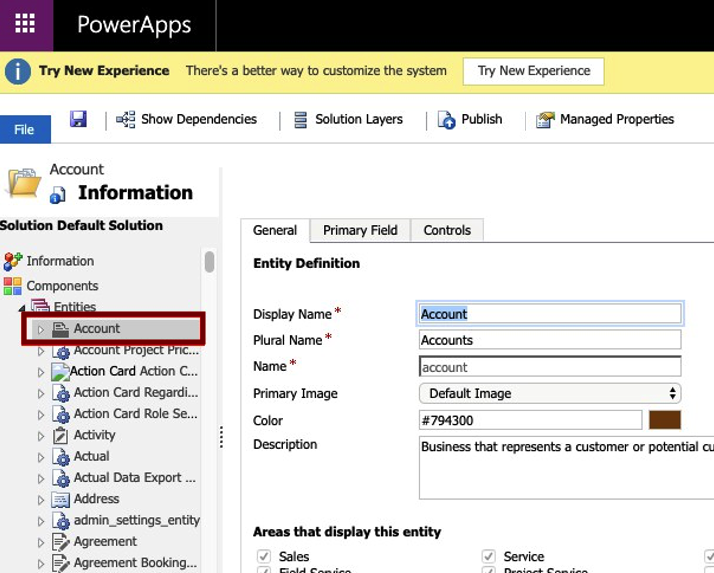The image size is (714, 573).
Task: Collapse the Entities tree node
Action: 22,308
